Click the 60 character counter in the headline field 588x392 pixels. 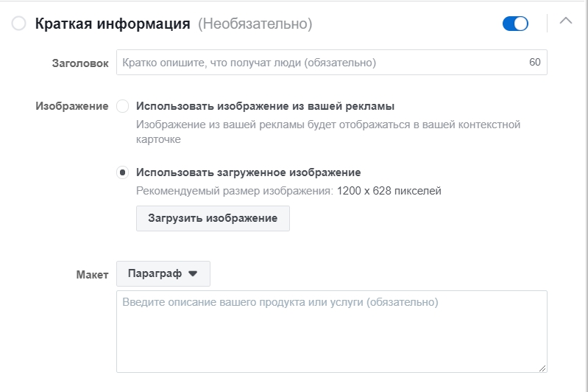tap(534, 63)
